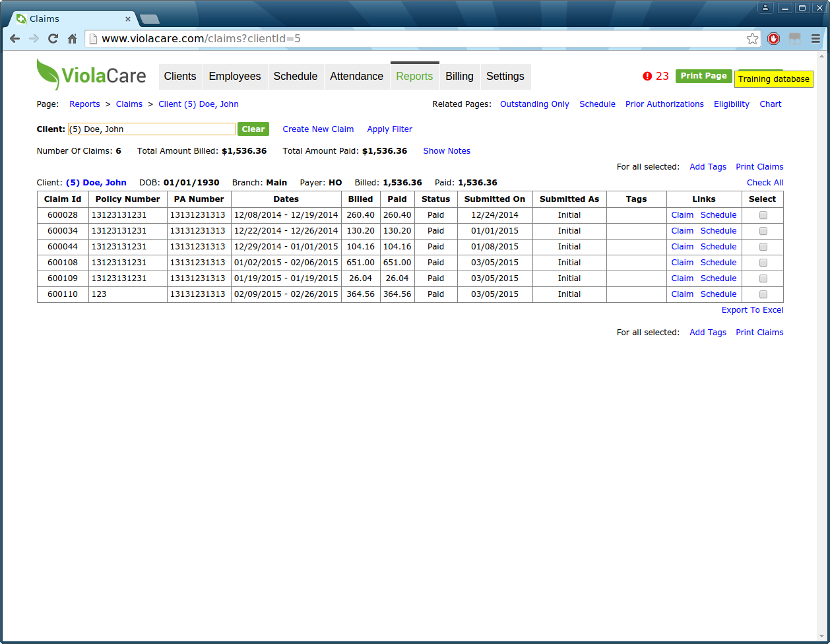Click the red ad-blocker extension icon

pyautogui.click(x=774, y=39)
